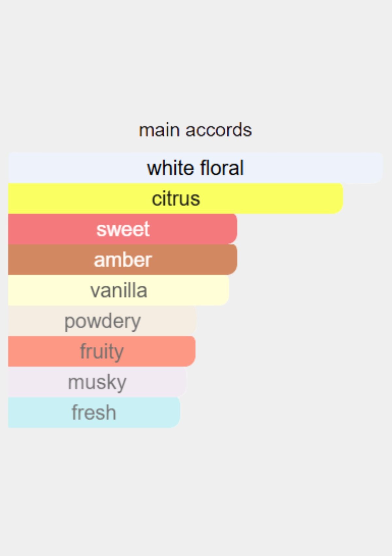Viewport: 392px width, 556px height.
Task: Click the word 'musky'
Action: click(x=97, y=382)
